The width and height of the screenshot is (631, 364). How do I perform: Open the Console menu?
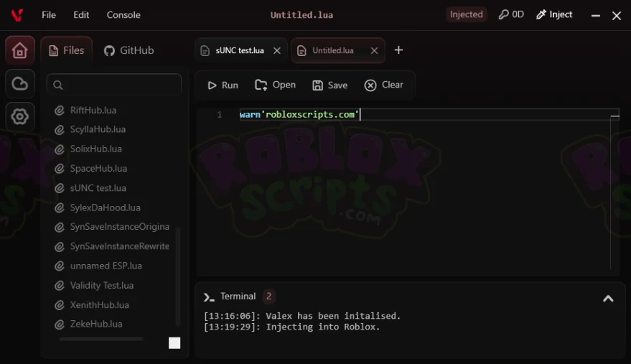tap(123, 15)
